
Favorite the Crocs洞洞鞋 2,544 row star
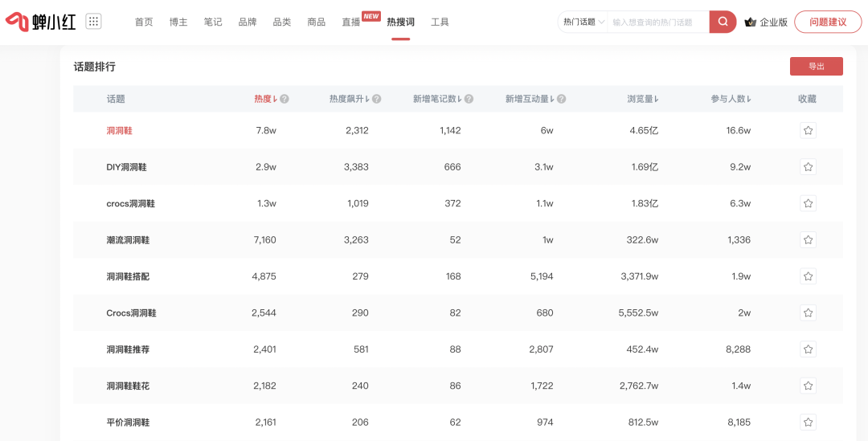click(x=808, y=312)
